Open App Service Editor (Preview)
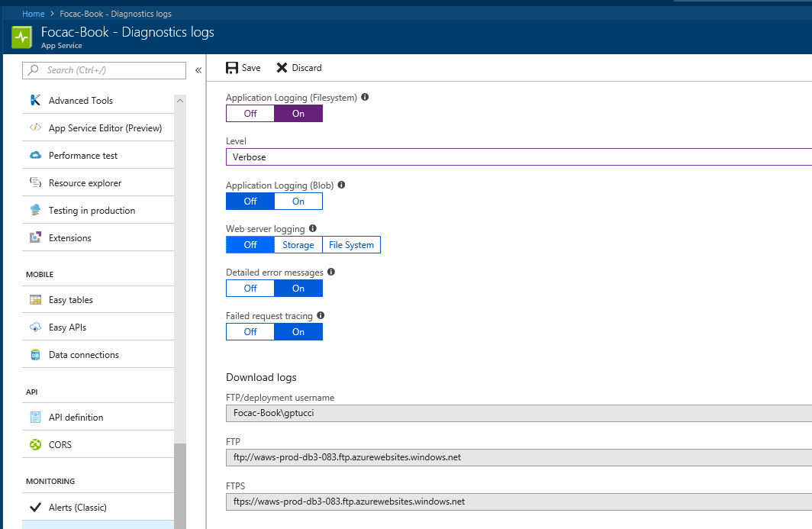 (98, 127)
